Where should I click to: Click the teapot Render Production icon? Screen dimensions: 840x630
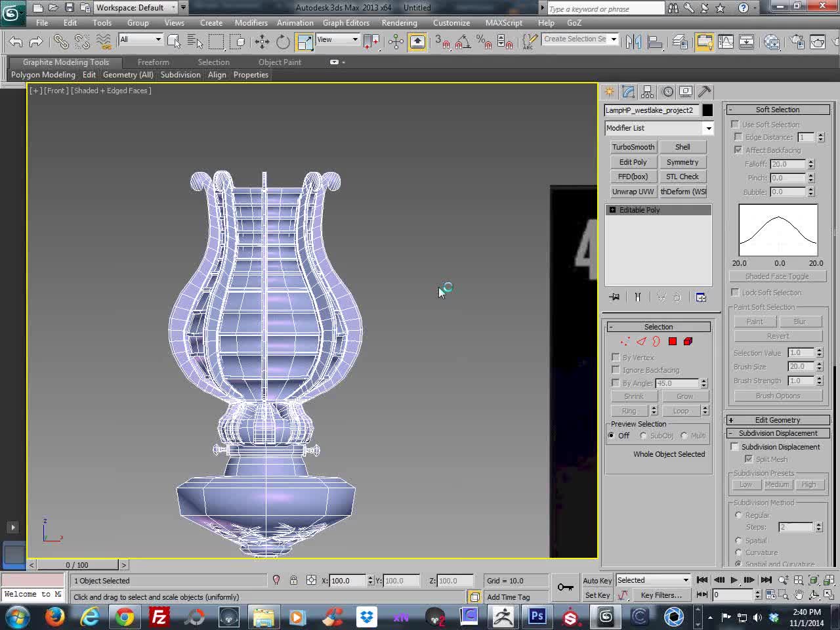[818, 41]
